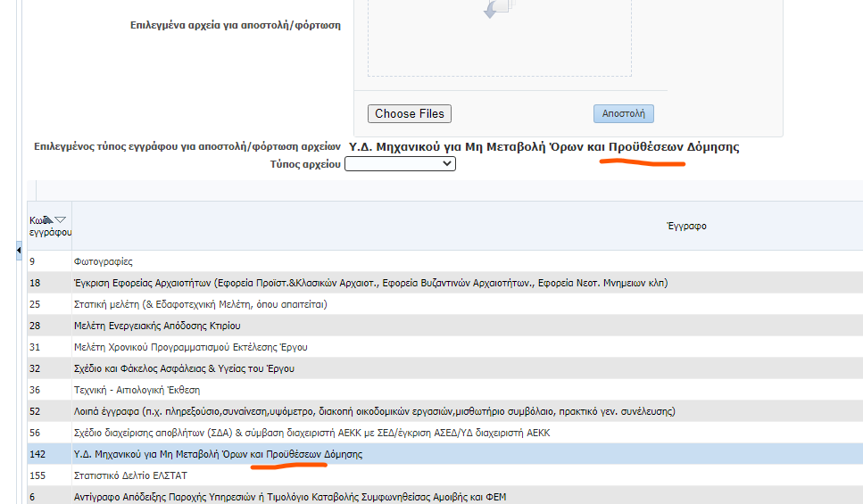
Task: Select Μελέτη Ενεργειακής Απόδοσης Κτιρίου row
Action: [157, 326]
